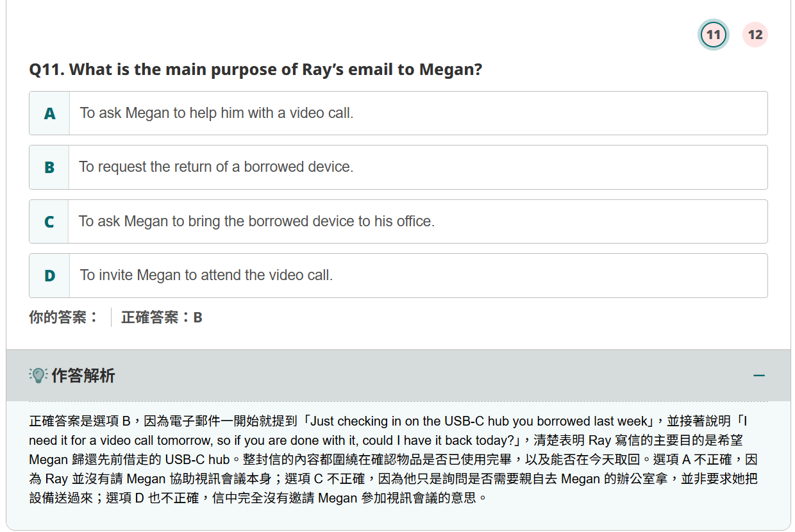Click the letter B option badge
795x532 pixels.
(x=49, y=167)
